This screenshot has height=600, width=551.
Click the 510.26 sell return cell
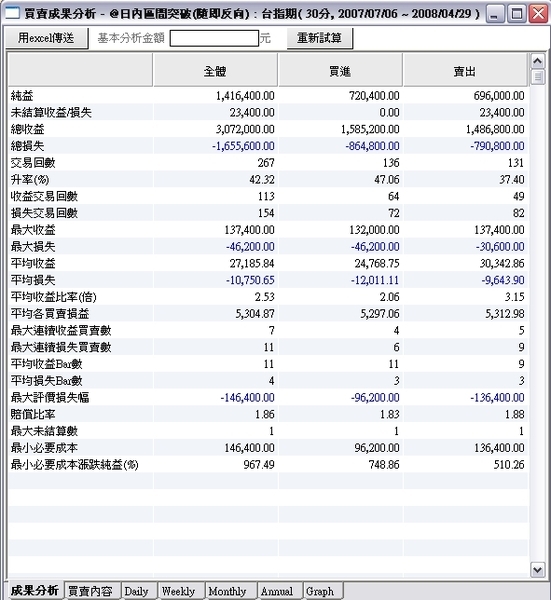click(509, 465)
